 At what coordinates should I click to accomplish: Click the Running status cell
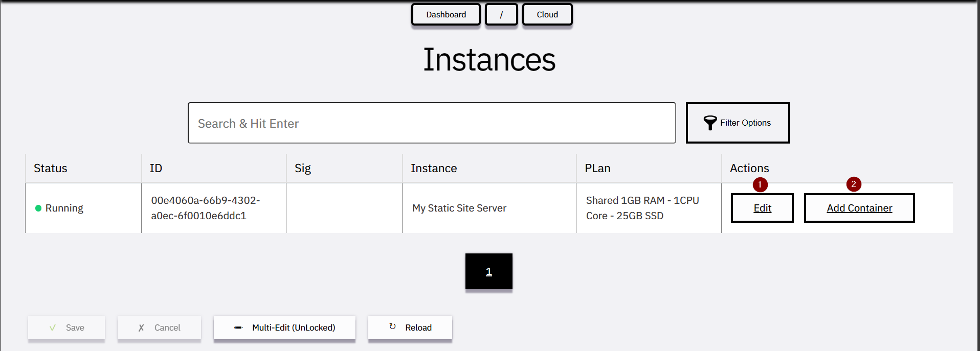pyautogui.click(x=83, y=208)
